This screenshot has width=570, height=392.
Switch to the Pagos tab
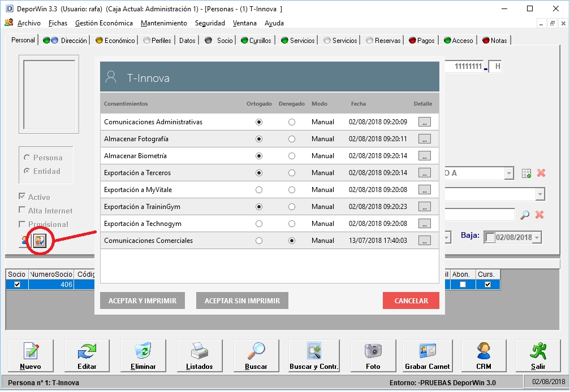(422, 40)
